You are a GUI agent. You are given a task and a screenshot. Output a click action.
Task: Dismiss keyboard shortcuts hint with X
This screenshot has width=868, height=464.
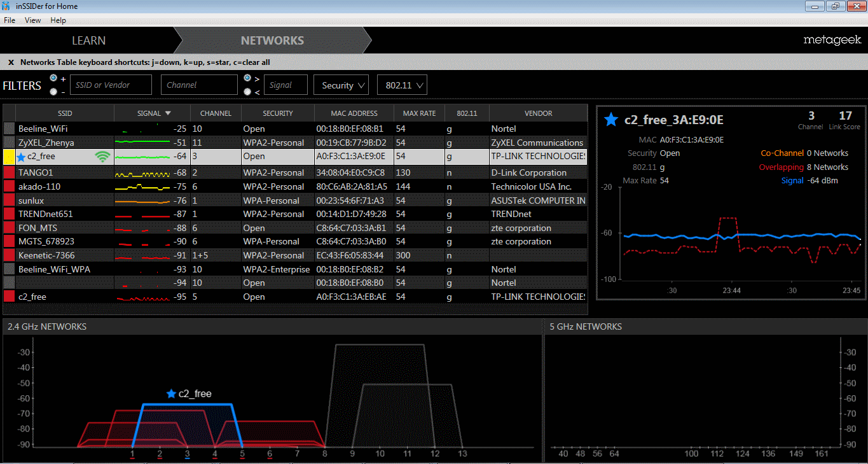11,62
